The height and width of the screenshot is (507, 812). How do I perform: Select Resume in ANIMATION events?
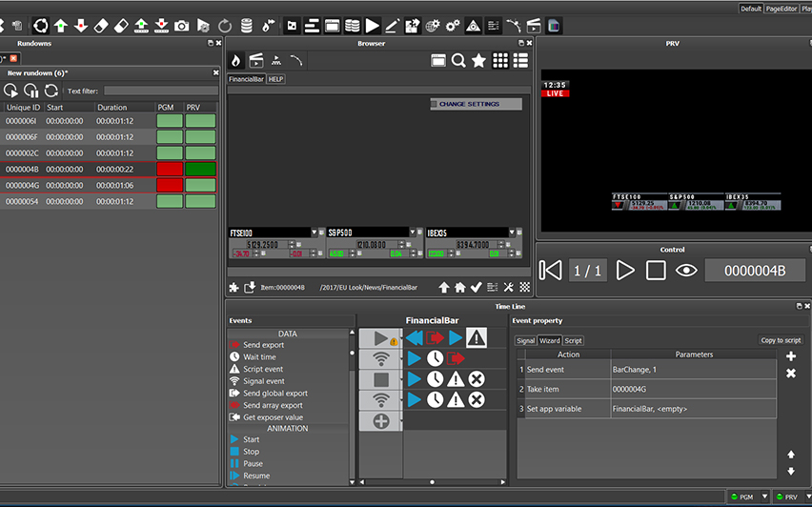click(256, 476)
